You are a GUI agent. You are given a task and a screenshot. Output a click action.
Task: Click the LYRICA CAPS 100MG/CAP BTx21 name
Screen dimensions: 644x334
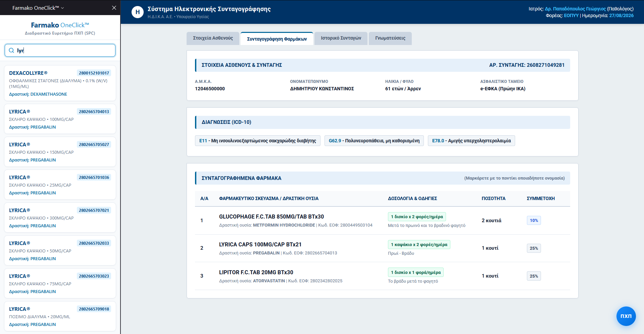[x=260, y=245]
